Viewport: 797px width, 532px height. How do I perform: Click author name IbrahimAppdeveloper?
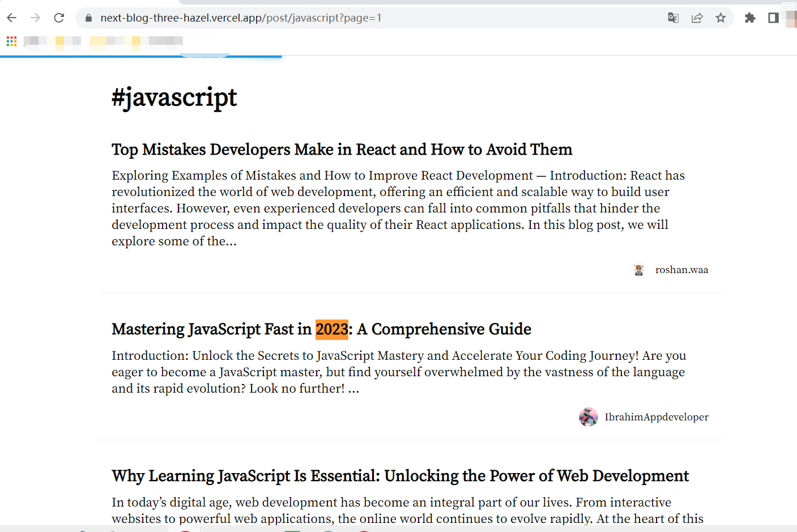pyautogui.click(x=656, y=417)
